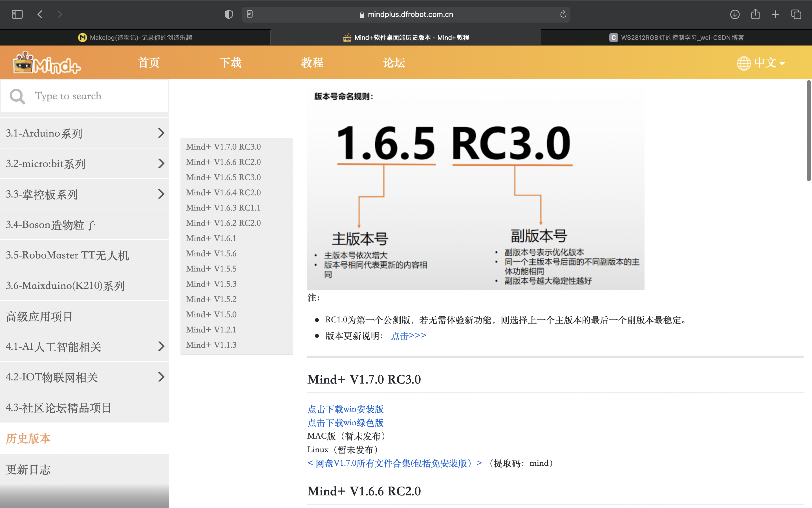Click the Share icon in toolbar
Screen dimensions: 812x508
pos(755,14)
